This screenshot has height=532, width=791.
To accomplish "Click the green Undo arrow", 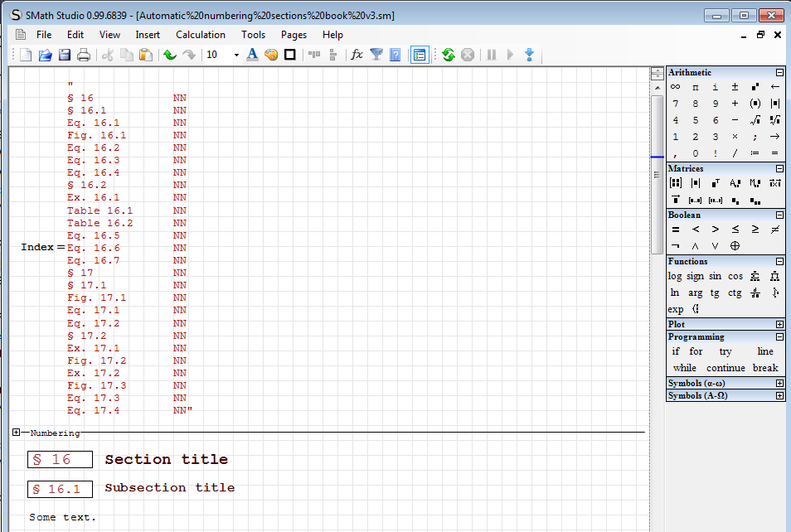I will (x=170, y=55).
